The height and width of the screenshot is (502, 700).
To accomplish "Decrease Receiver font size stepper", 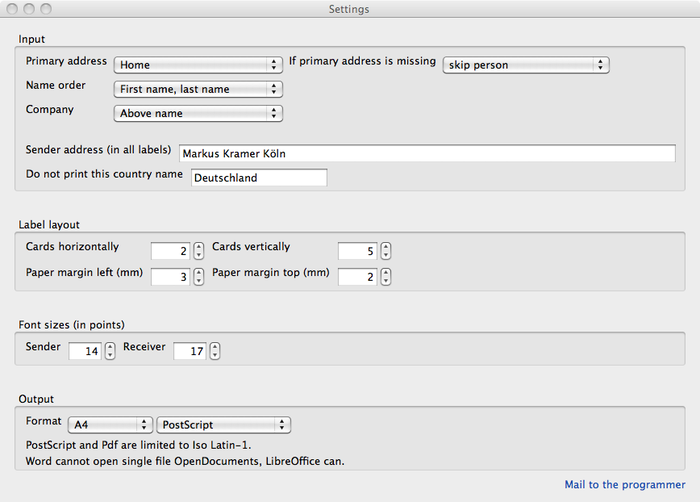I will click(215, 355).
